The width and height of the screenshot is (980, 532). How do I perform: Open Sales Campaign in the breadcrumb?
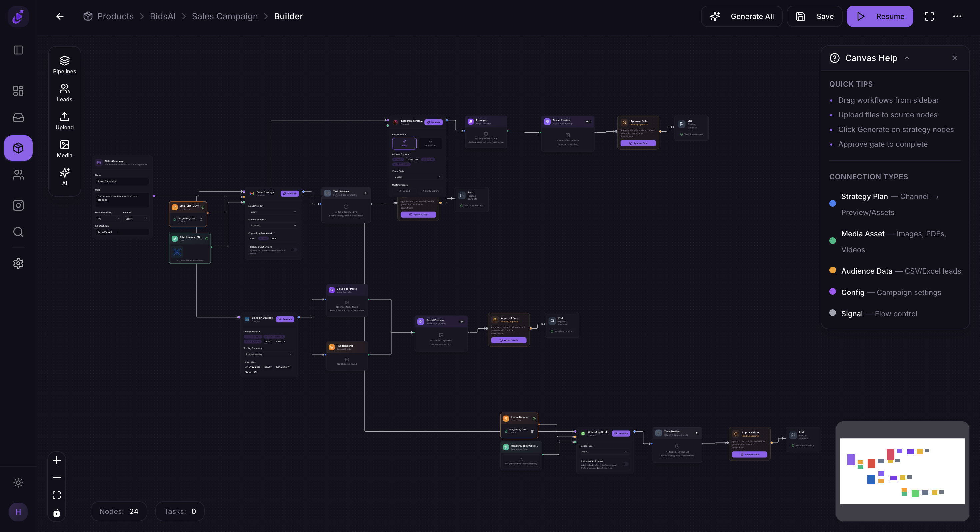click(224, 16)
